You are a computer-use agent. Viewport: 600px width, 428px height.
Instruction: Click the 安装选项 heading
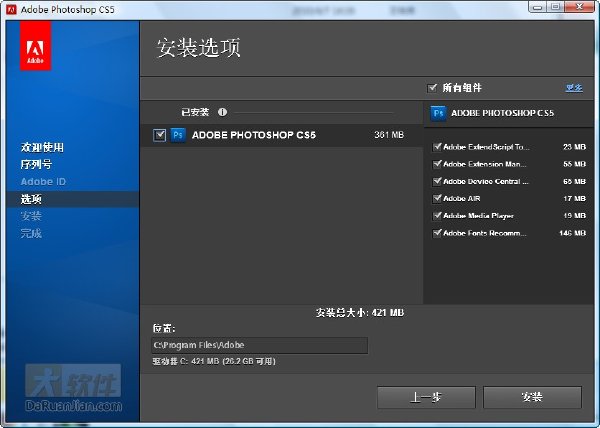[x=199, y=48]
